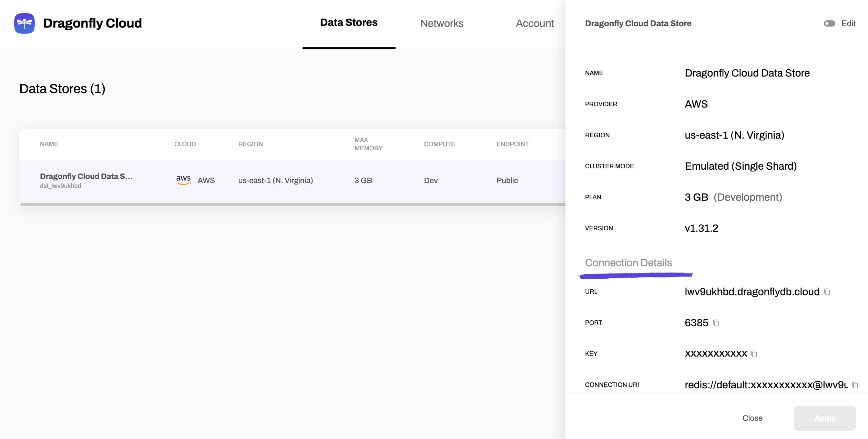
Task: Click the MAX MEMORY column header
Action: click(368, 144)
